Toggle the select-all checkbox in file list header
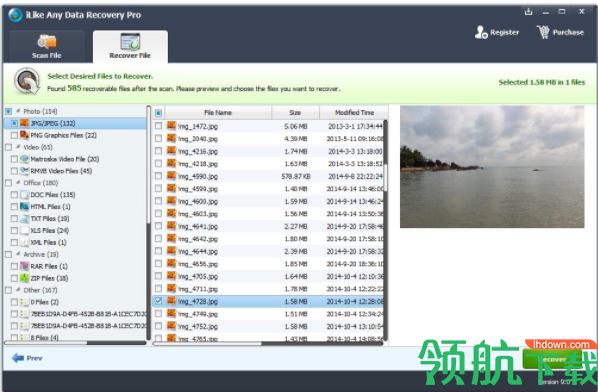Viewport: 598px width, 392px height. coord(158,113)
